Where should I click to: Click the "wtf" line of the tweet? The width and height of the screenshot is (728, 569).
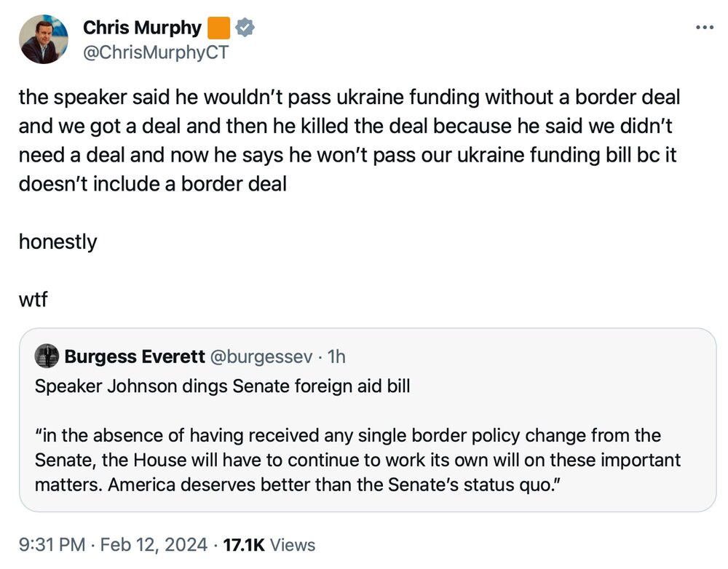pyautogui.click(x=33, y=299)
